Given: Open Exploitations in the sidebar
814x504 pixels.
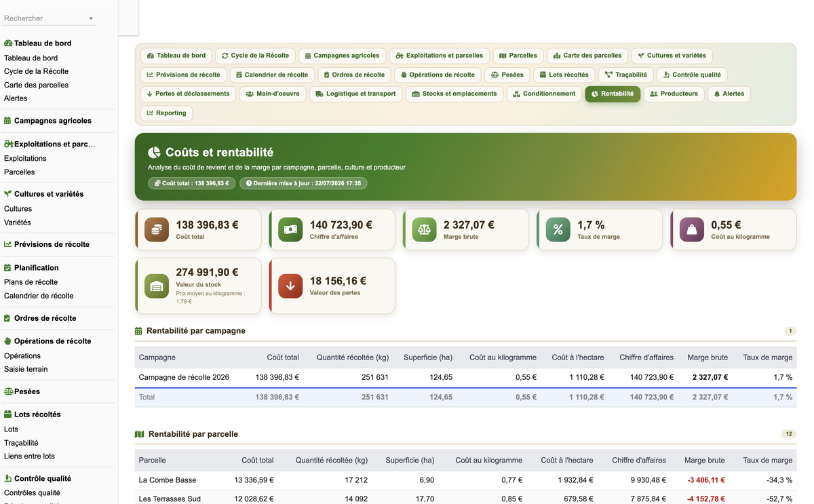Looking at the screenshot, I should click(25, 158).
